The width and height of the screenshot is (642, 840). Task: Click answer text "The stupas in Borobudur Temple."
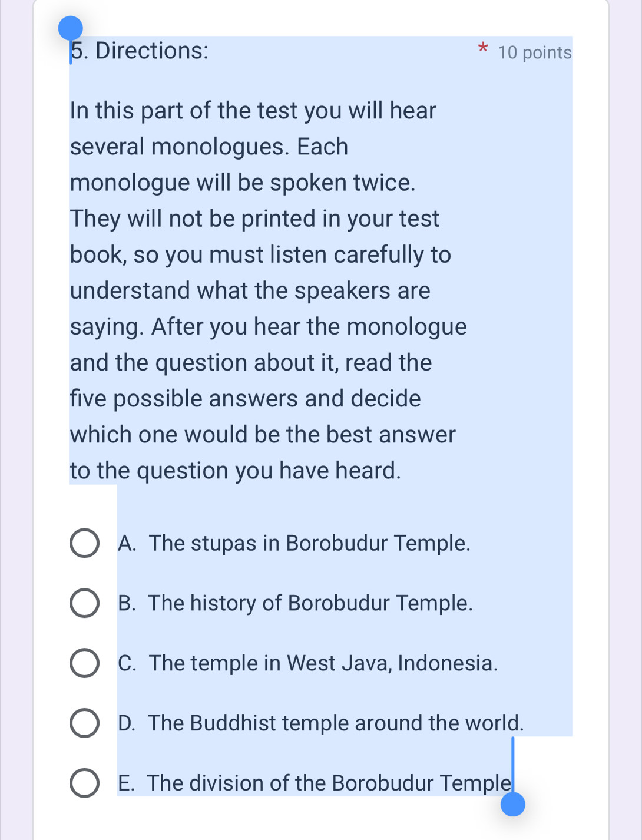[x=309, y=543]
